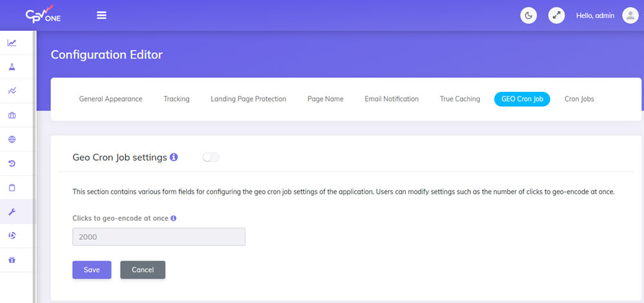Click the CPV One logo
This screenshot has height=303, width=644.
pyautogui.click(x=43, y=15)
